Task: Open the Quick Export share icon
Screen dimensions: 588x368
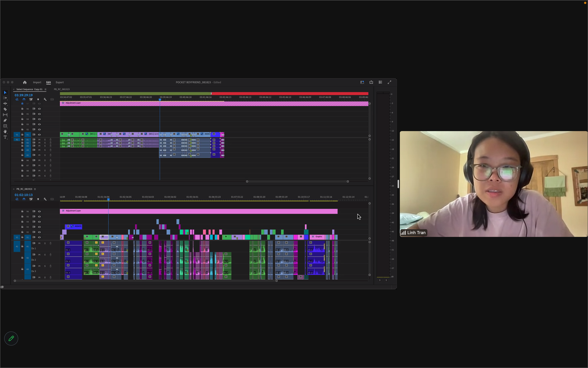Action: pos(371,82)
